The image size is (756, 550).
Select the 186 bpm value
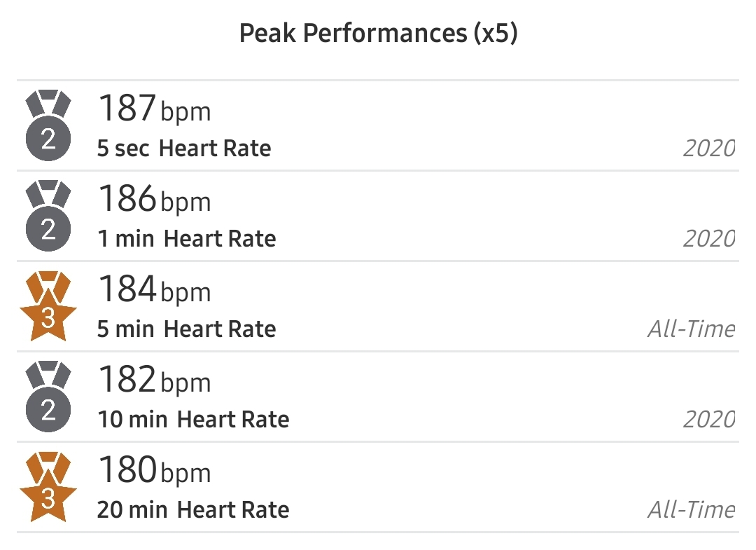[x=154, y=199]
